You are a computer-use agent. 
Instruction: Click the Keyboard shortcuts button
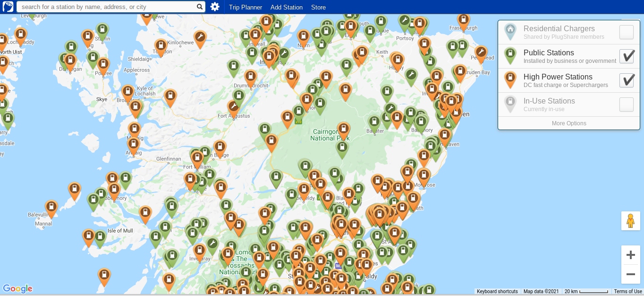click(497, 292)
